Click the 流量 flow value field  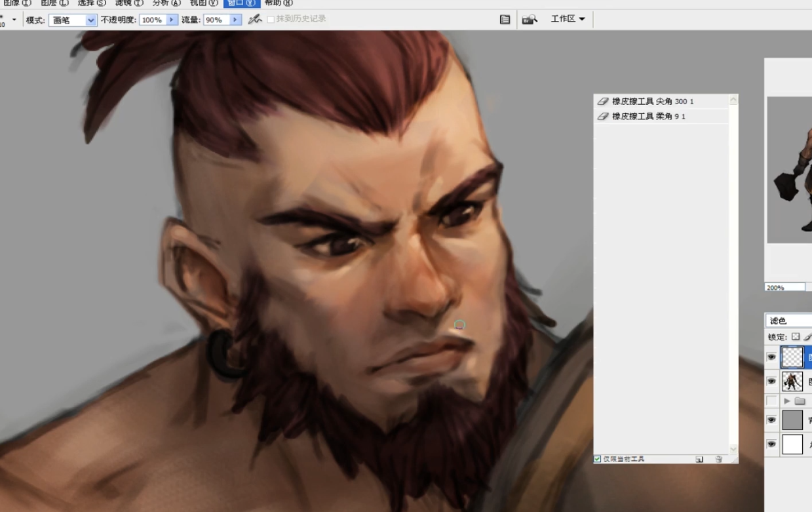pos(216,20)
